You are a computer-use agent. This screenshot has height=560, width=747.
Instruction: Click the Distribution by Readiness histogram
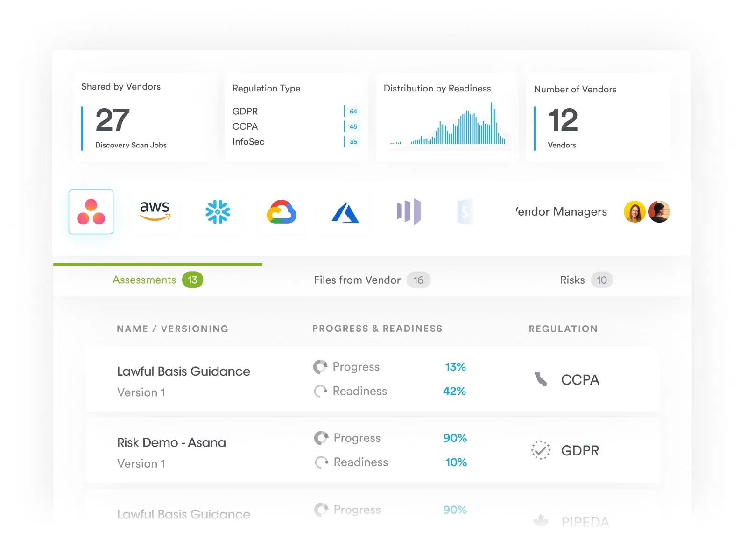tap(447, 125)
